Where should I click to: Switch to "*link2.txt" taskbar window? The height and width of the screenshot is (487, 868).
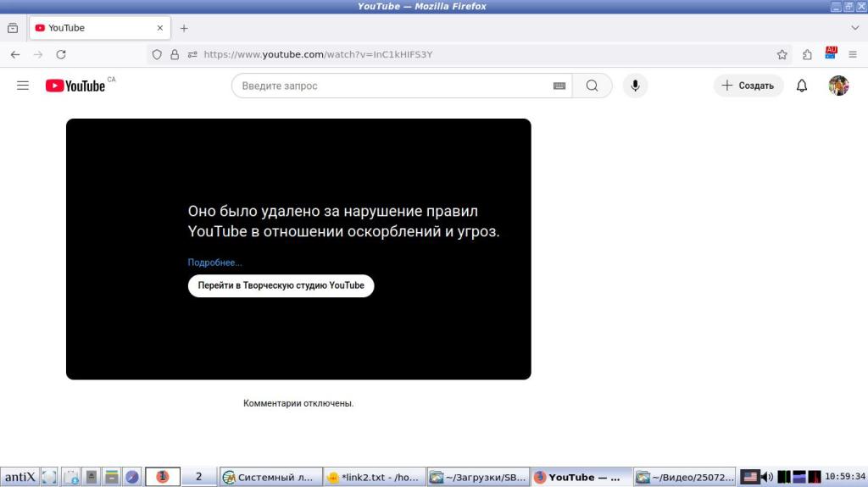374,477
